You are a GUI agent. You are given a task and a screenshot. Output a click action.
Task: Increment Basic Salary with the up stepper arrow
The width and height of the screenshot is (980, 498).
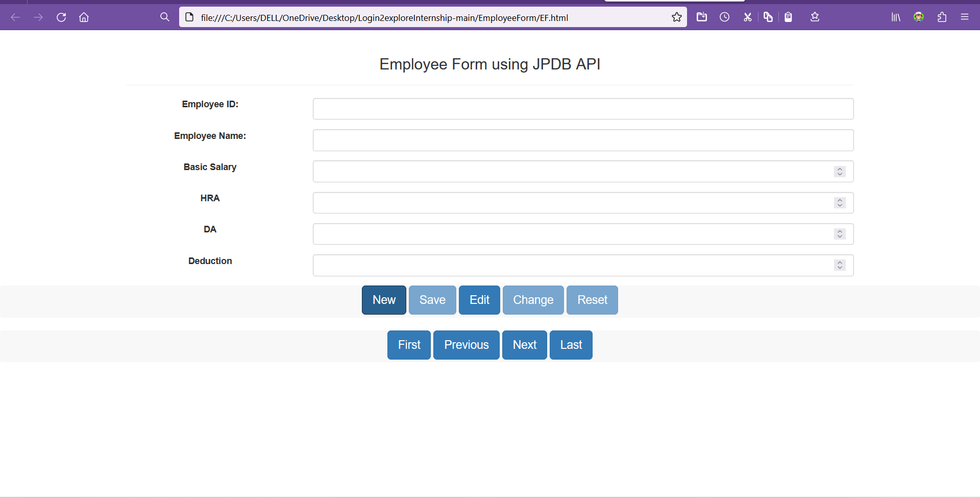(839, 169)
